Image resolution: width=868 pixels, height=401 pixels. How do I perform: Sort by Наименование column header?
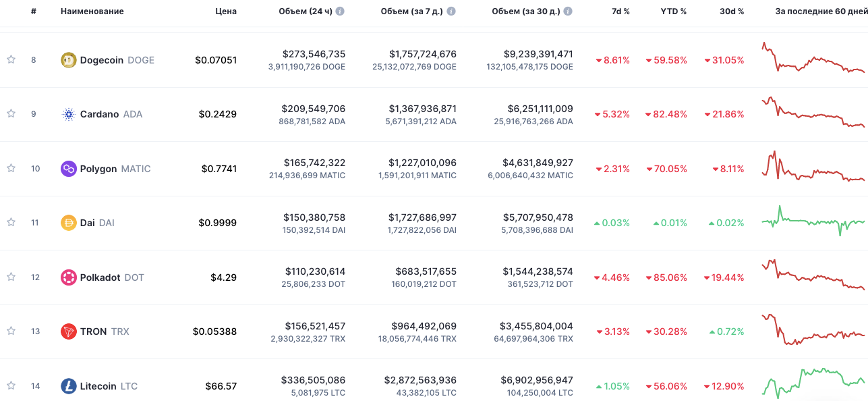tap(92, 11)
